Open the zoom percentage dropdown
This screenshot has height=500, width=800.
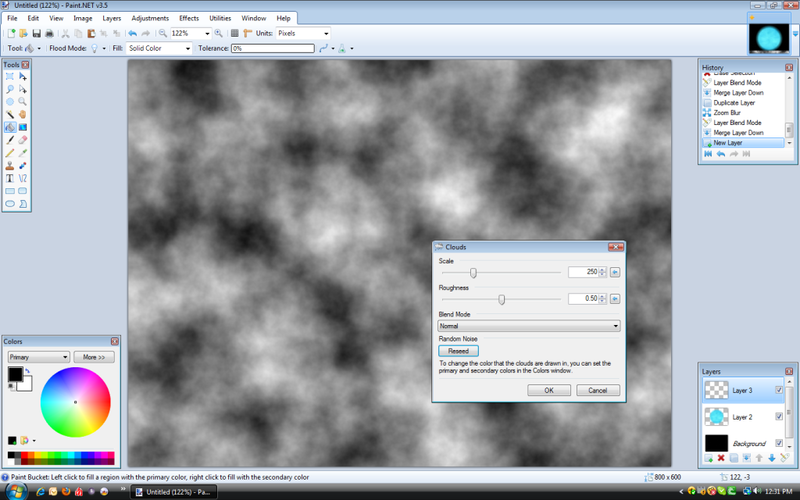(x=207, y=34)
